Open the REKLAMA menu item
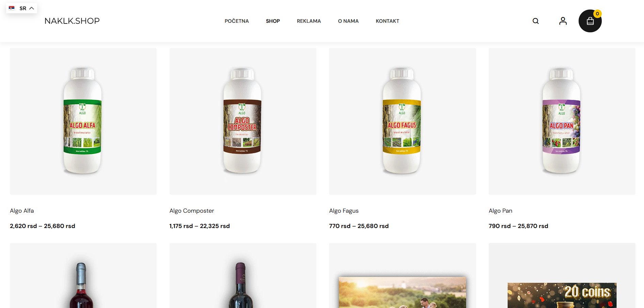The height and width of the screenshot is (308, 644). [309, 21]
